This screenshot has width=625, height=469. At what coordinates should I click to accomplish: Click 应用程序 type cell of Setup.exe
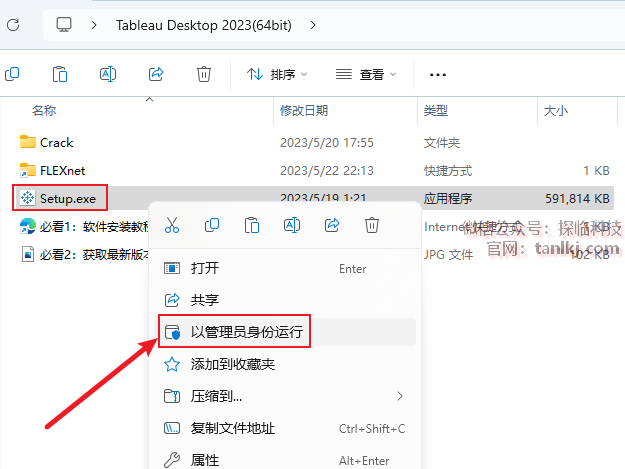(x=448, y=198)
